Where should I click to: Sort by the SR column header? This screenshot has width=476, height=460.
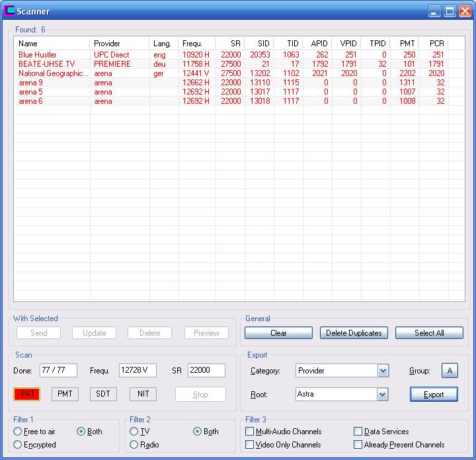(230, 44)
